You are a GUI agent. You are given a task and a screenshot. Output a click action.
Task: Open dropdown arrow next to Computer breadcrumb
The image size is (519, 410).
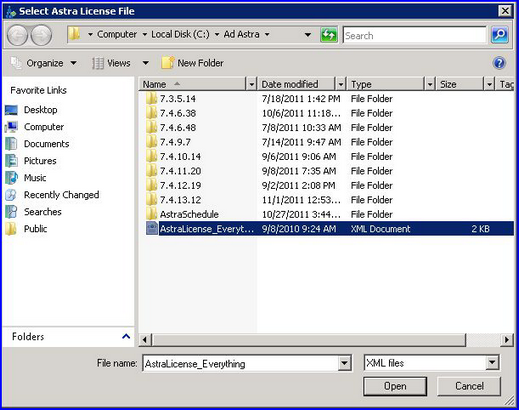click(x=145, y=34)
